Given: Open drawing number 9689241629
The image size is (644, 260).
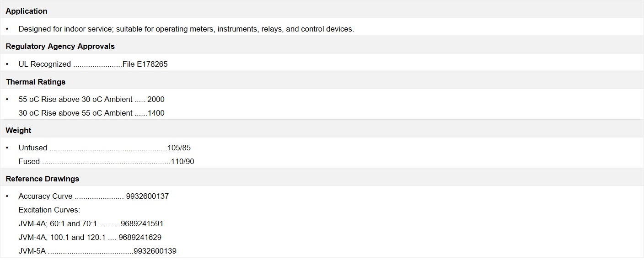Looking at the screenshot, I should click(140, 237).
